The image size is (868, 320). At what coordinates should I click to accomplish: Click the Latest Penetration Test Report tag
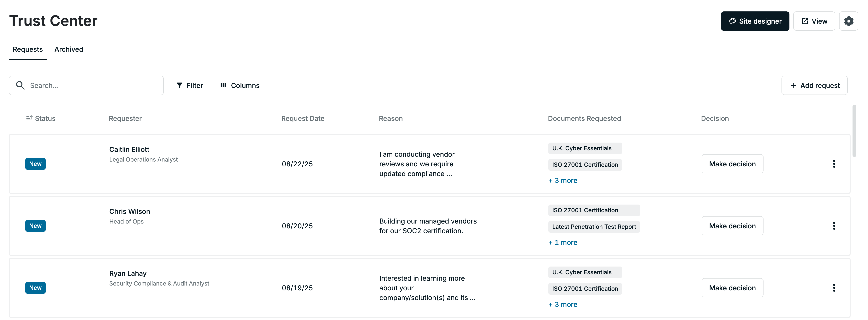(594, 227)
